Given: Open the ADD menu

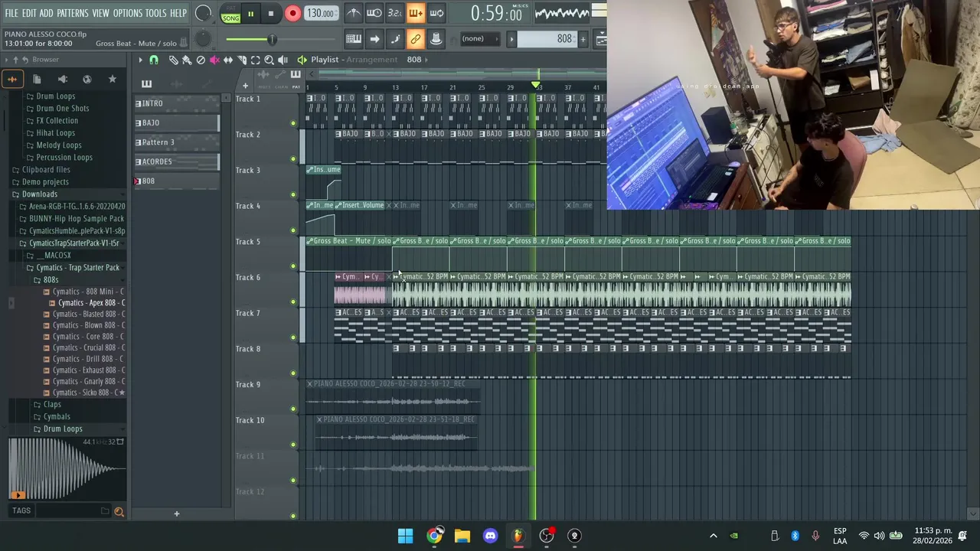Looking at the screenshot, I should click(47, 13).
